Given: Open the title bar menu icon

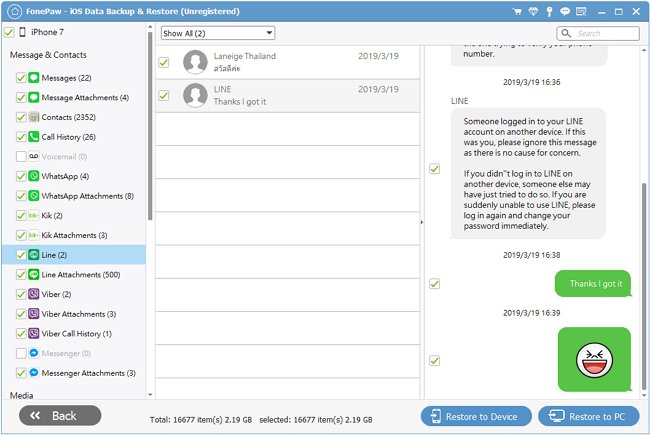Looking at the screenshot, I should click(x=581, y=12).
